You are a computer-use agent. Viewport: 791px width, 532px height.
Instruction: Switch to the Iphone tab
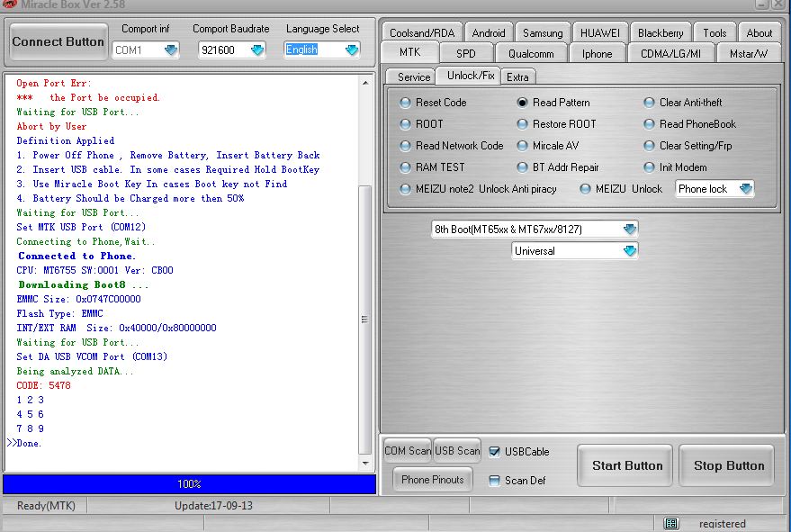(x=598, y=53)
